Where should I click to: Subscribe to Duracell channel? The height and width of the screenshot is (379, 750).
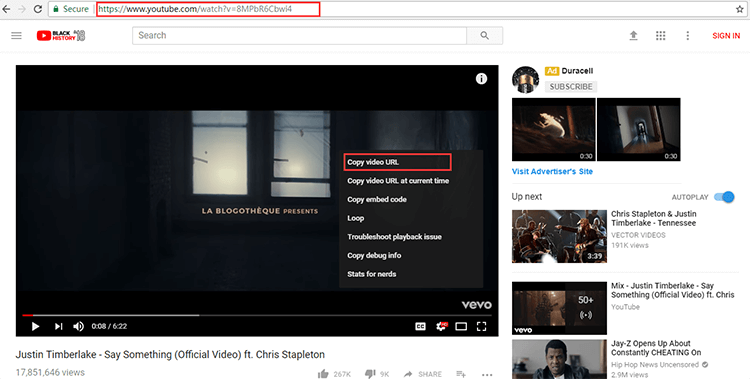[x=571, y=87]
